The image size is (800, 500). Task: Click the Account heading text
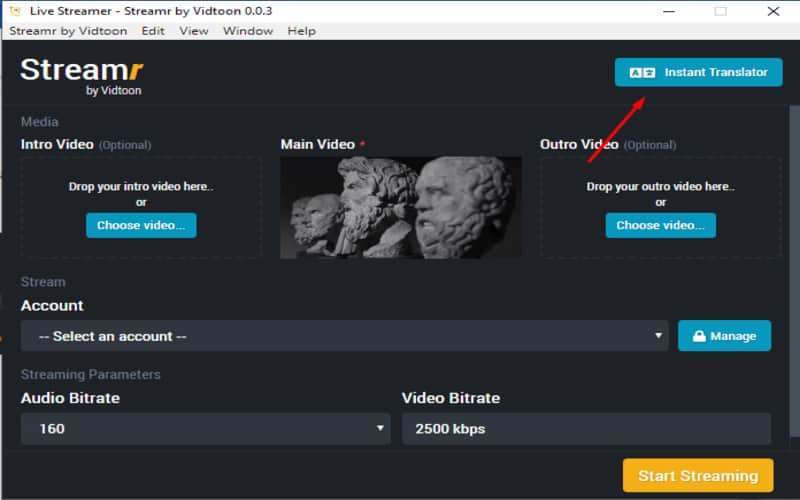pos(52,306)
